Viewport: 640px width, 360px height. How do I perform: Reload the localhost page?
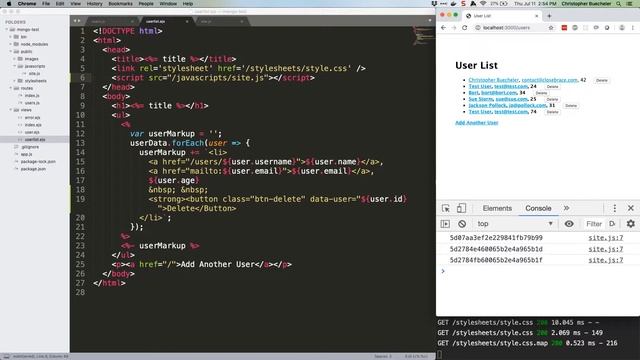464,28
